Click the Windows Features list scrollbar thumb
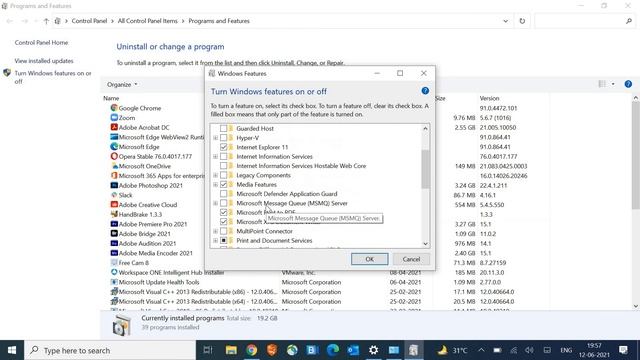 [425, 169]
